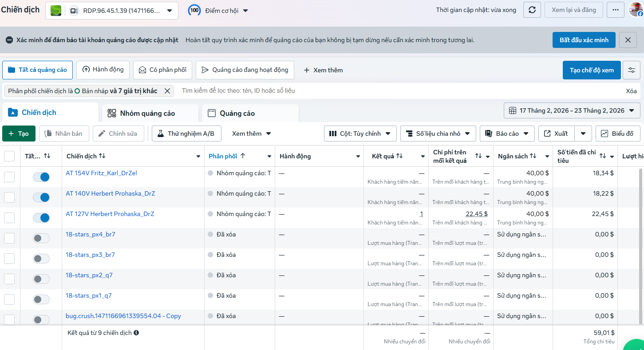Sort by Kết quả column arrows
This screenshot has width=644, height=350.
coord(399,156)
